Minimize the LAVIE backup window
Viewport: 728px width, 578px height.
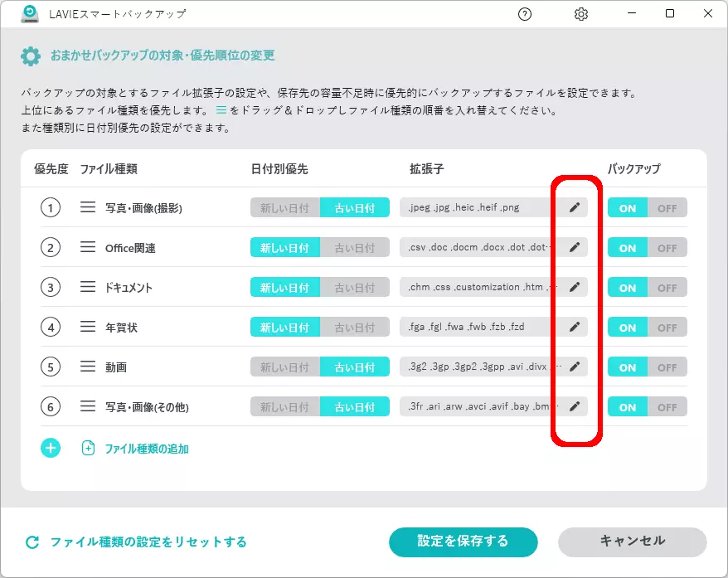[632, 13]
